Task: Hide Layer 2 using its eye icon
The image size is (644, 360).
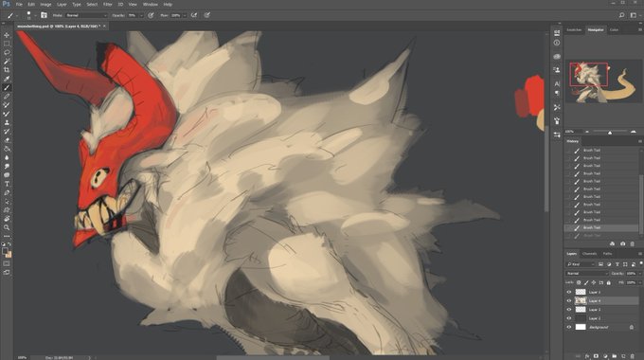Action: click(x=569, y=318)
